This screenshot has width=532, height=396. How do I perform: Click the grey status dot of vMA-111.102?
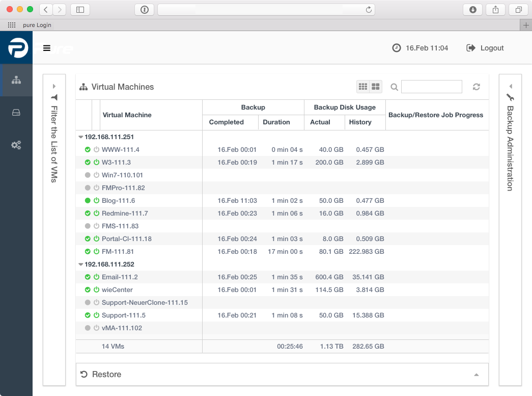tap(88, 328)
